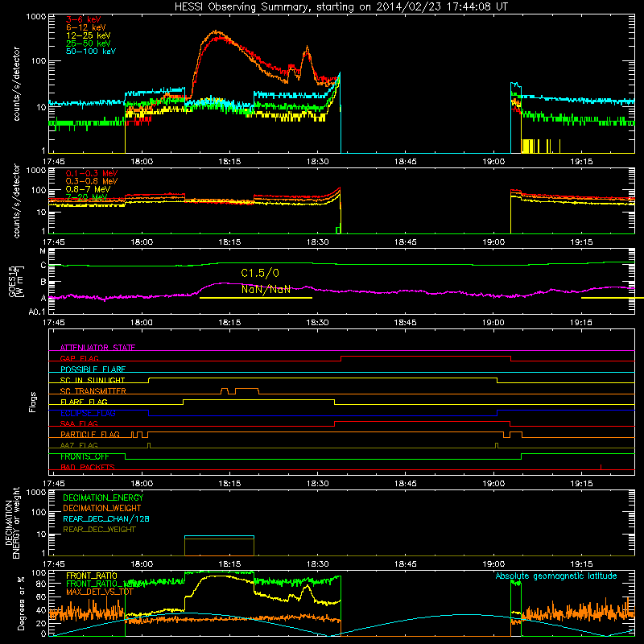
Task: Click the NaN/NaN annotation text
Action: [266, 289]
